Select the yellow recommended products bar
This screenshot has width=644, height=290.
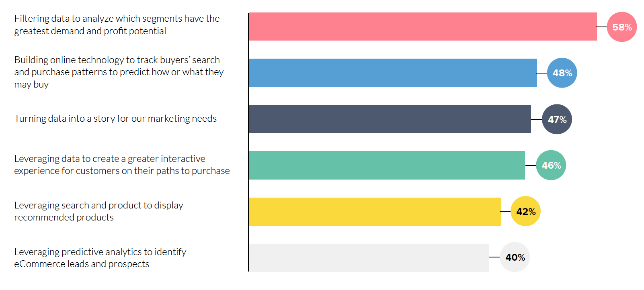tap(375, 211)
